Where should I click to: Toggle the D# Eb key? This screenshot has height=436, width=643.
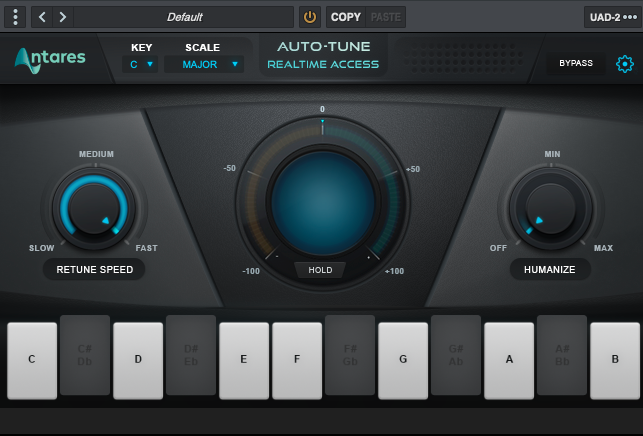[191, 355]
